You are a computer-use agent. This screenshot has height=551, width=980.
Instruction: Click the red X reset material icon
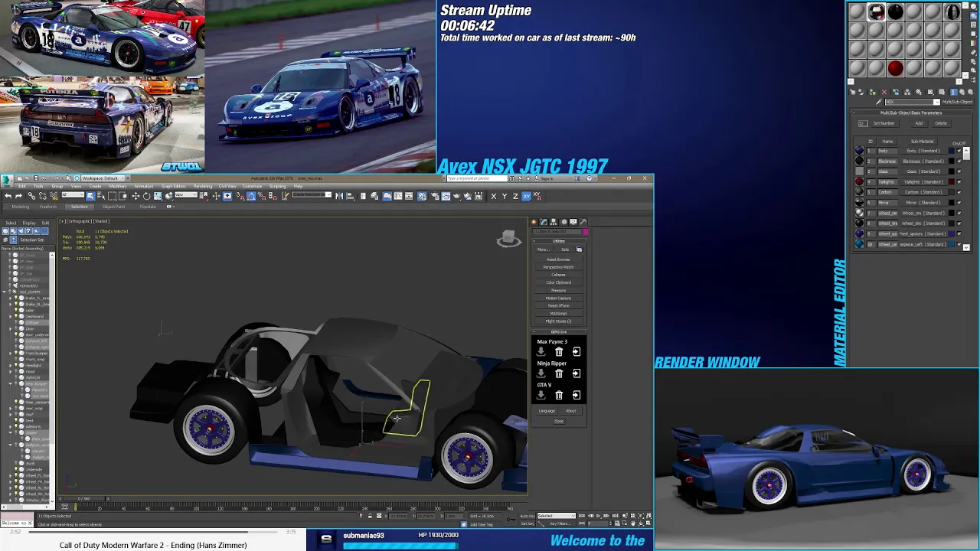pos(884,92)
